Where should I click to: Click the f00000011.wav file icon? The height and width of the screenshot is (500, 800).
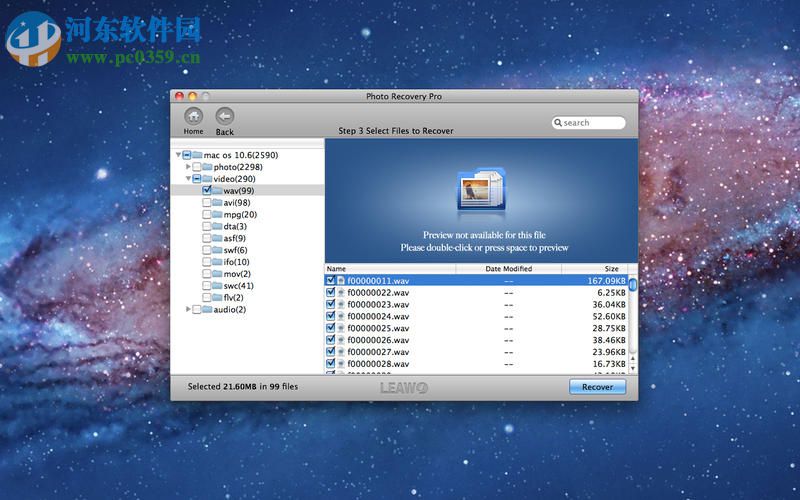(341, 281)
